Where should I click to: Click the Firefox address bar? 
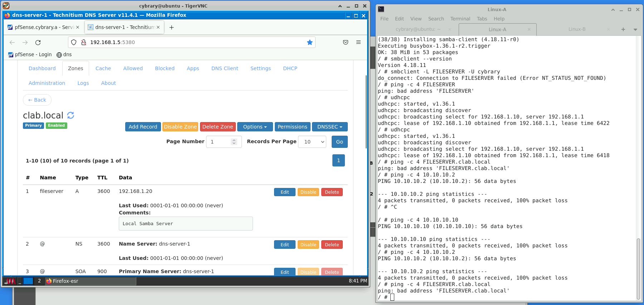[191, 42]
